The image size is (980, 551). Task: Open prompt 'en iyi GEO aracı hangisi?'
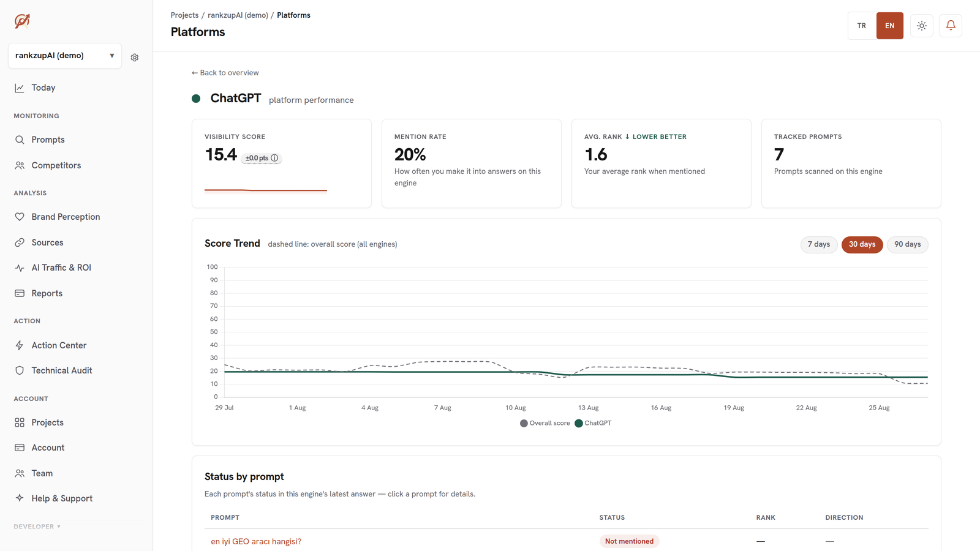[x=256, y=541]
